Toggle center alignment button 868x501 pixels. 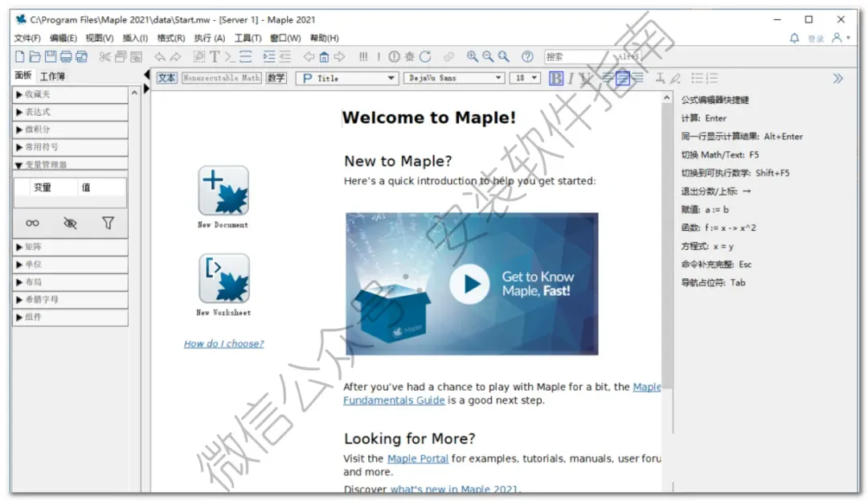(623, 78)
